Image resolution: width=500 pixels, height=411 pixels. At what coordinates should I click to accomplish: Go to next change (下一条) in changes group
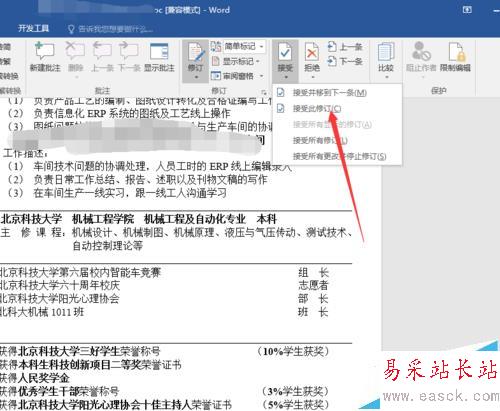(x=345, y=61)
